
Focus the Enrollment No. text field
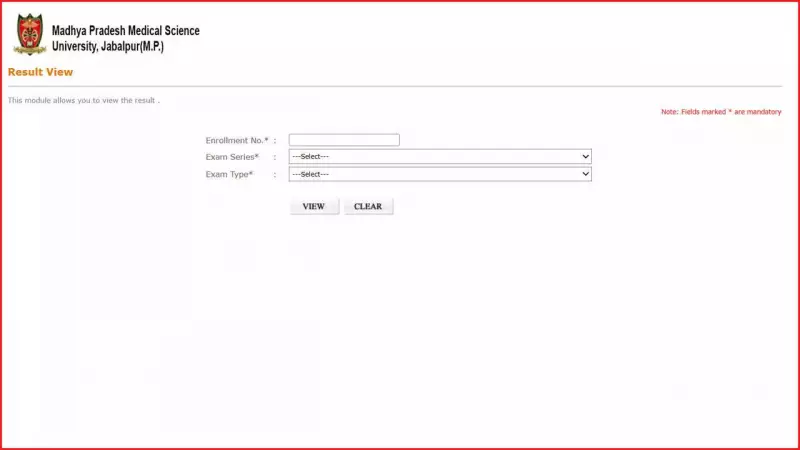pyautogui.click(x=344, y=140)
